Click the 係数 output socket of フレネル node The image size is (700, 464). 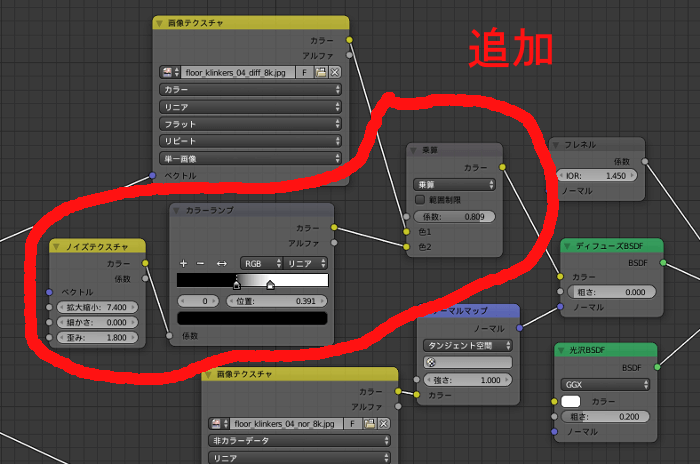(x=645, y=161)
